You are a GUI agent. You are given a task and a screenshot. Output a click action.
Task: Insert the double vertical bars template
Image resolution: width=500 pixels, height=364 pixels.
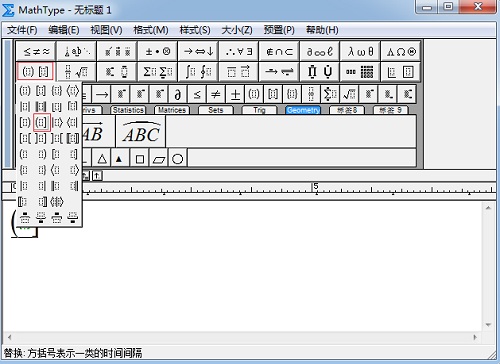(x=41, y=107)
